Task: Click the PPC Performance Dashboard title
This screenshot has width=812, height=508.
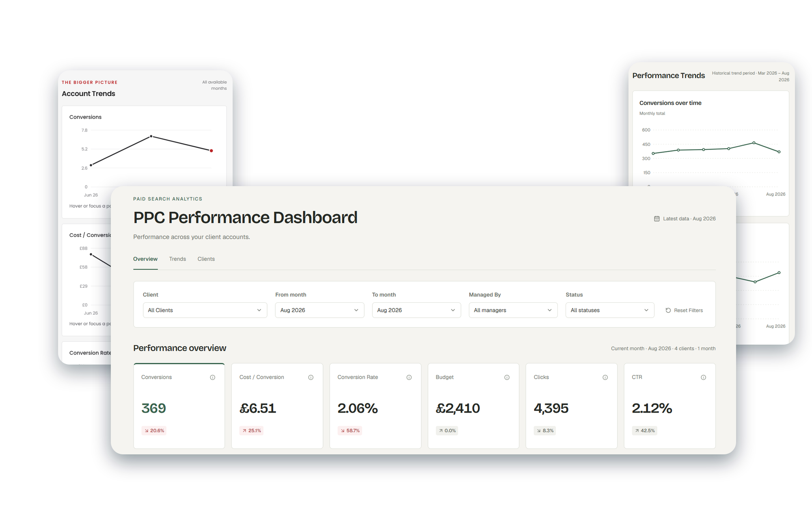Action: click(245, 217)
